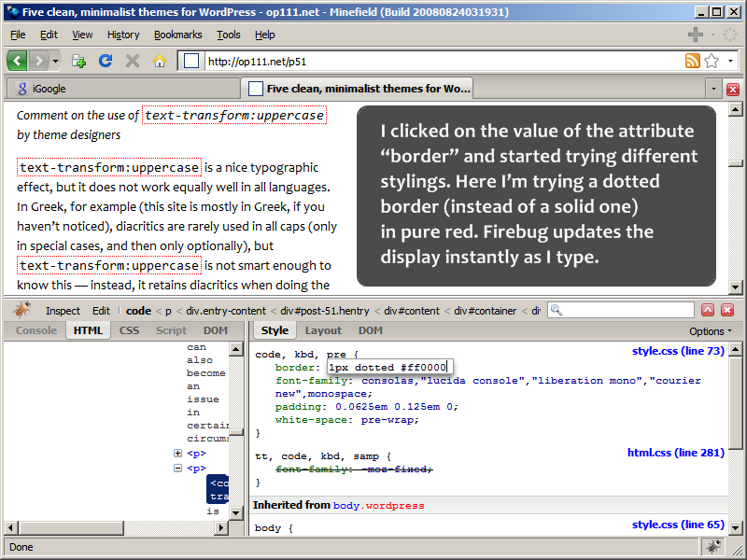Click Firebug Inspect button

point(63,311)
